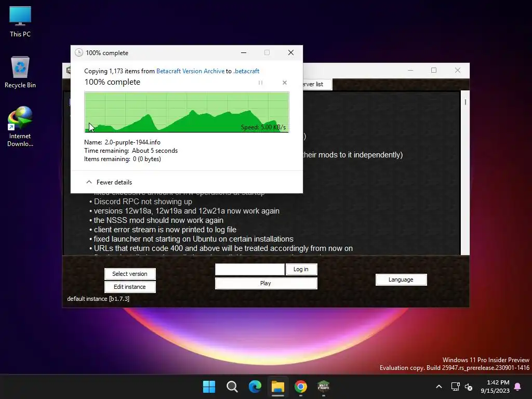Click the 'default instance [b1.7.3]' label
The height and width of the screenshot is (399, 532).
pyautogui.click(x=98, y=299)
